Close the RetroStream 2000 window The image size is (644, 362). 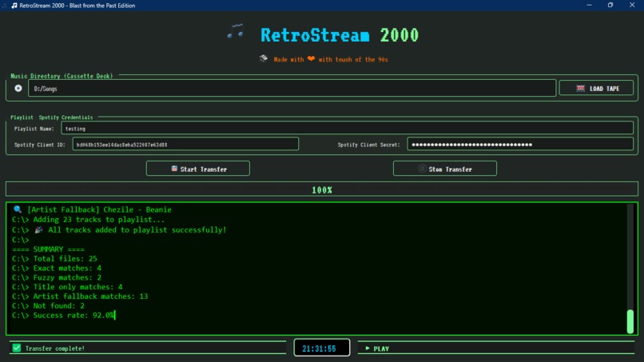tap(632, 5)
